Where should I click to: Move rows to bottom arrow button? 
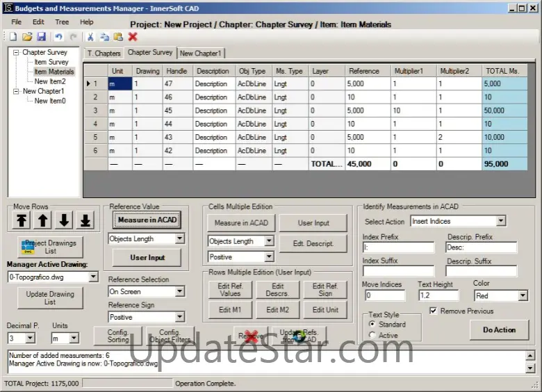(x=85, y=220)
